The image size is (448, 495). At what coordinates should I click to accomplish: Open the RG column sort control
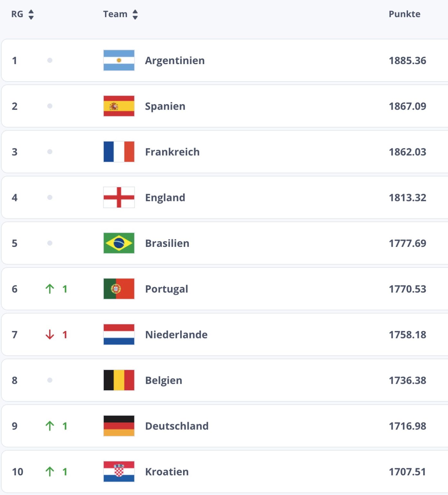31,14
